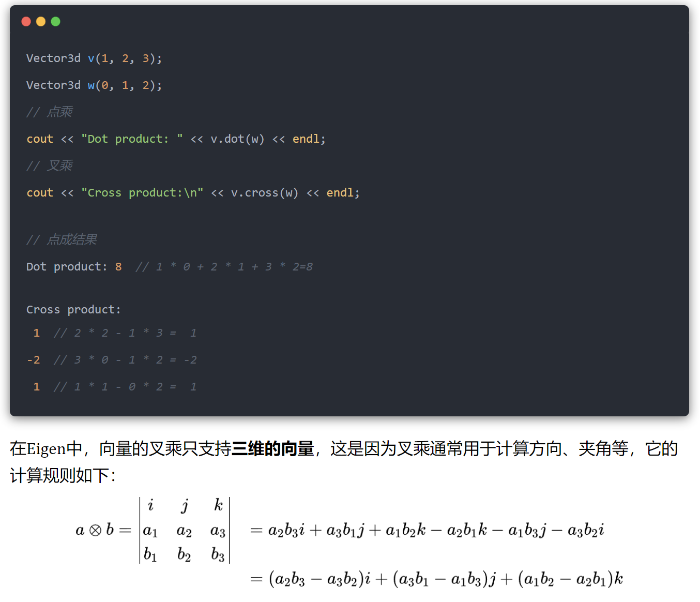Click 'v.dot(w)' in the code
This screenshot has width=700, height=602.
pos(237,139)
